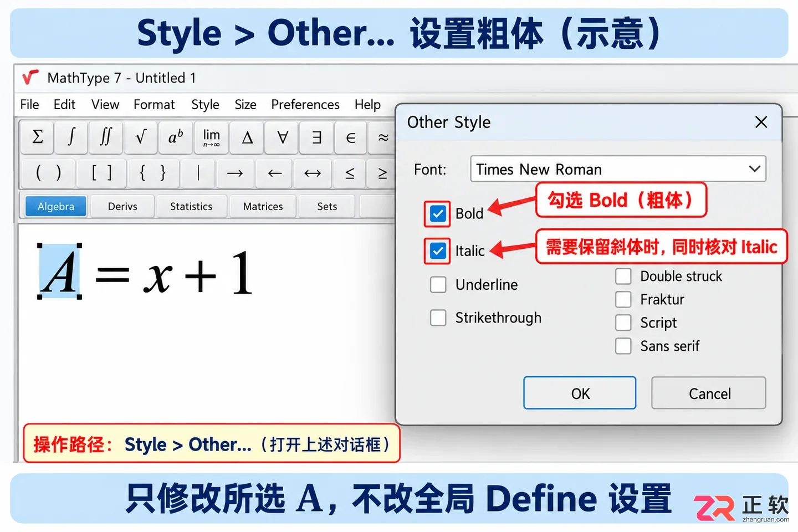Insert the there-exists symbol

(x=316, y=137)
